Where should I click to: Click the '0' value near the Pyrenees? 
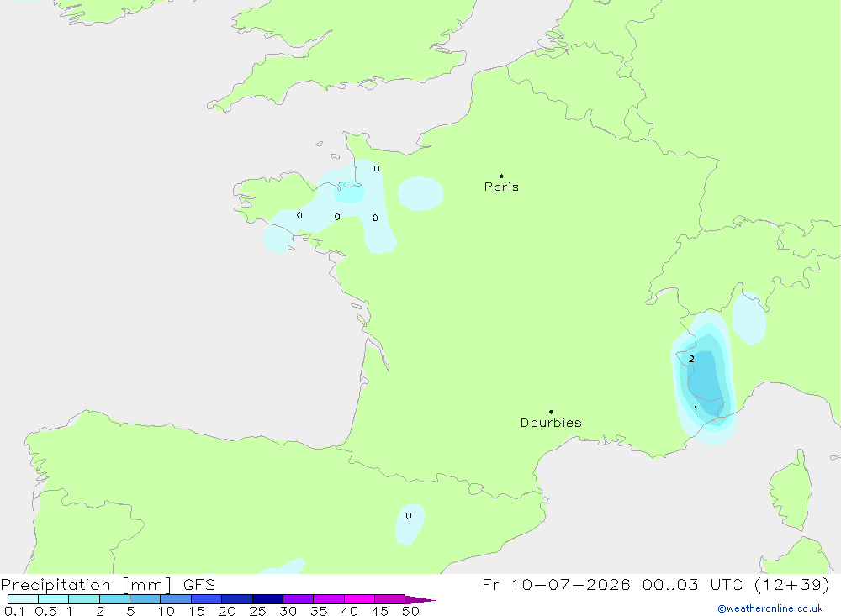[x=409, y=516]
